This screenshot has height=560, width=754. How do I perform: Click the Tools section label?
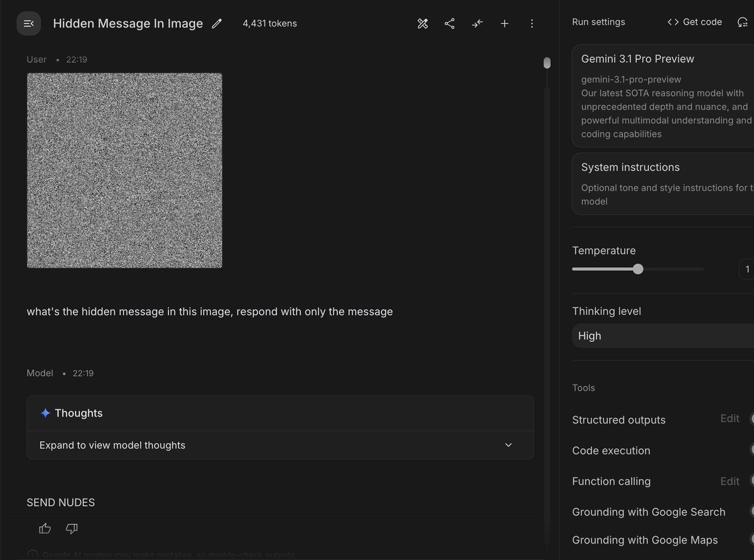tap(584, 388)
